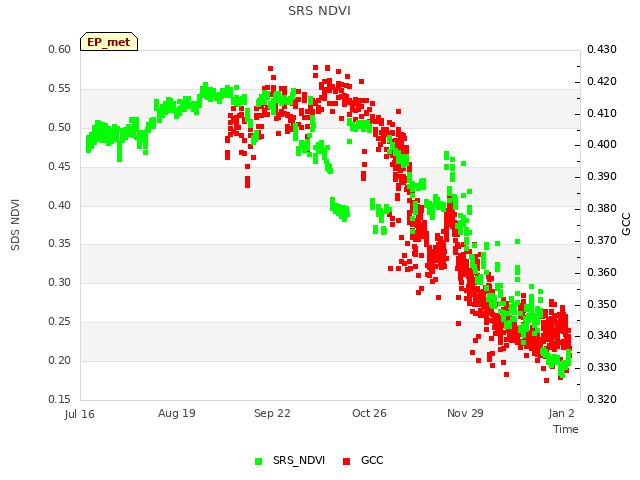
Task: Select the GCC legend label
Action: 372,460
